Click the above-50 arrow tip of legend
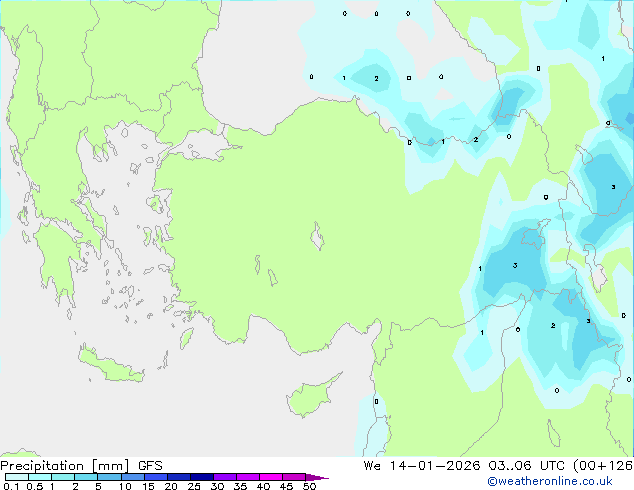This screenshot has height=490, width=634. pos(317,477)
